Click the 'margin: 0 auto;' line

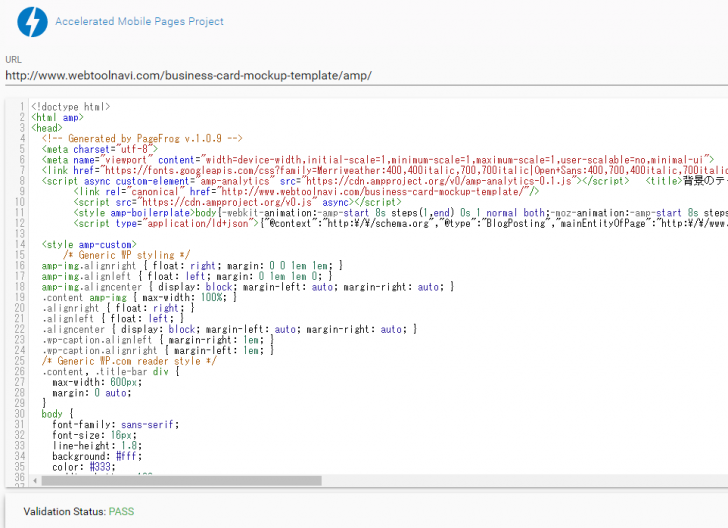92,393
